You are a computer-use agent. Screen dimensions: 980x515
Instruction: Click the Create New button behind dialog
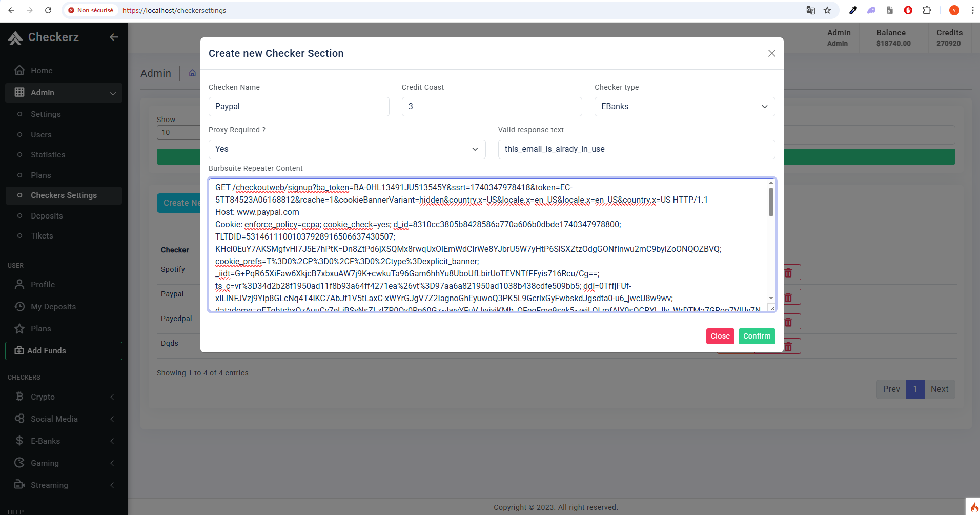179,203
